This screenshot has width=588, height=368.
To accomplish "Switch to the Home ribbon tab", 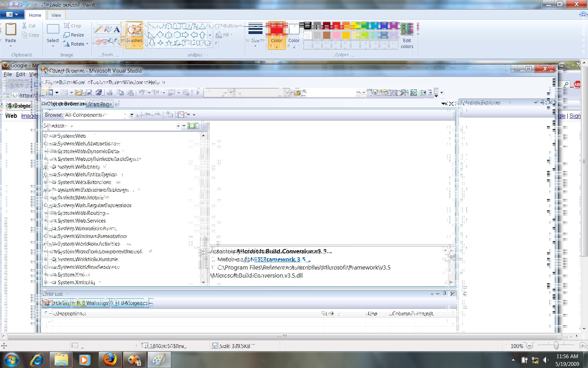I will pyautogui.click(x=35, y=15).
